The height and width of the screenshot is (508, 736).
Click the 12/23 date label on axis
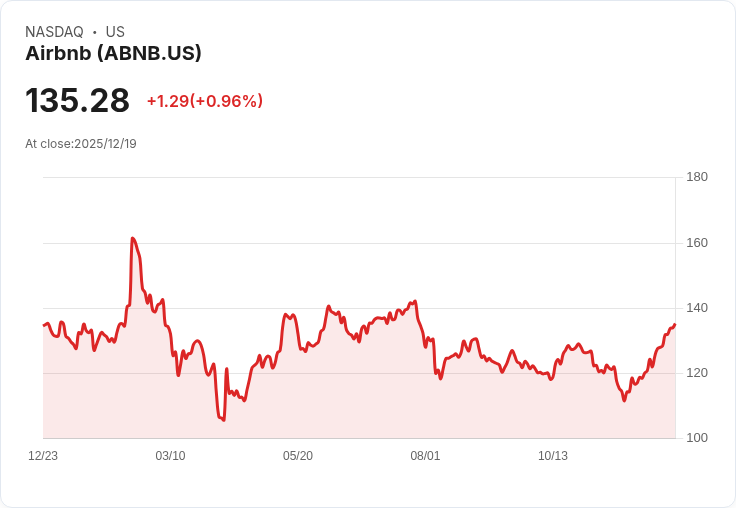tap(43, 456)
